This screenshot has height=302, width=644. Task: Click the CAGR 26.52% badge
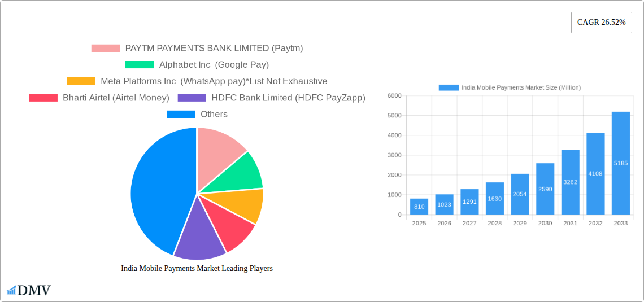tap(601, 23)
